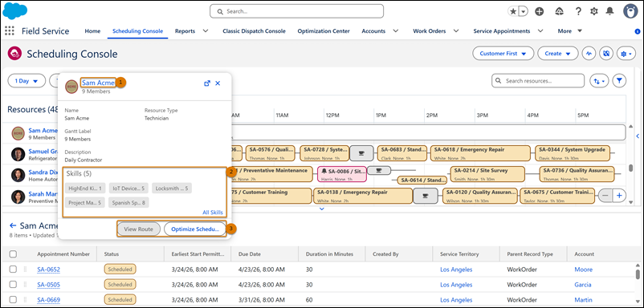Click the Locksmith skill chip
This screenshot has height=308, width=644.
pyautogui.click(x=172, y=188)
